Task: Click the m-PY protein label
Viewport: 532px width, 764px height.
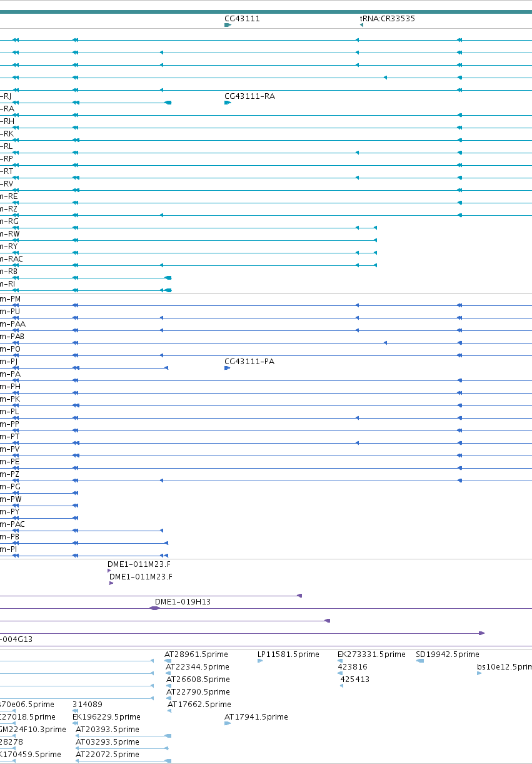Action: pos(10,512)
